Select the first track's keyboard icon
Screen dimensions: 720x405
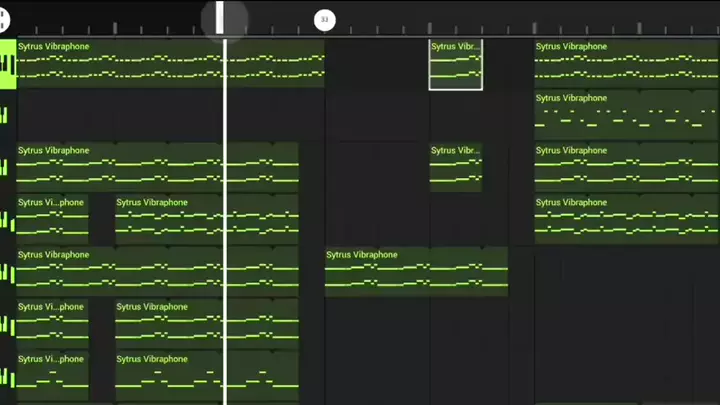pos(7,65)
